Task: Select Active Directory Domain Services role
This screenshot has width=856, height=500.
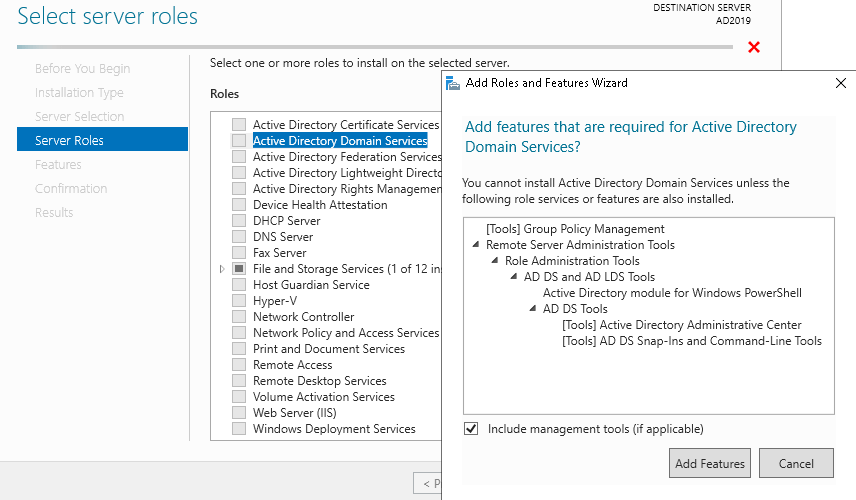Action: (340, 141)
